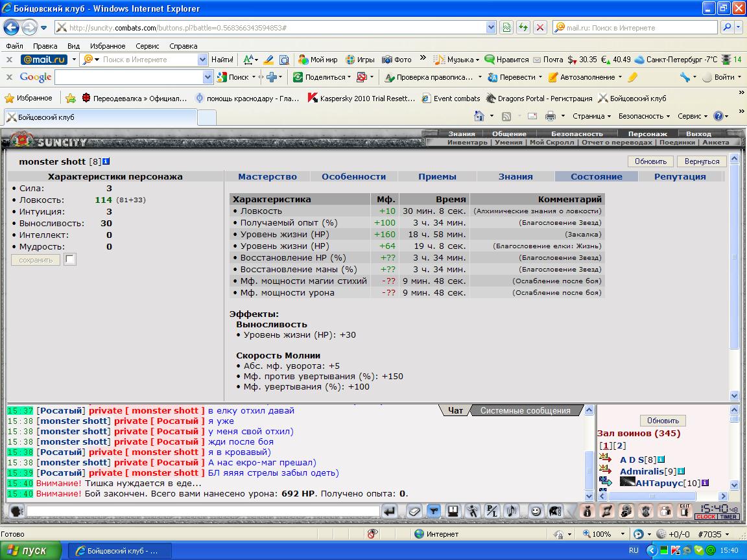Click the Найти! search button
This screenshot has height=560, width=747.
click(222, 60)
